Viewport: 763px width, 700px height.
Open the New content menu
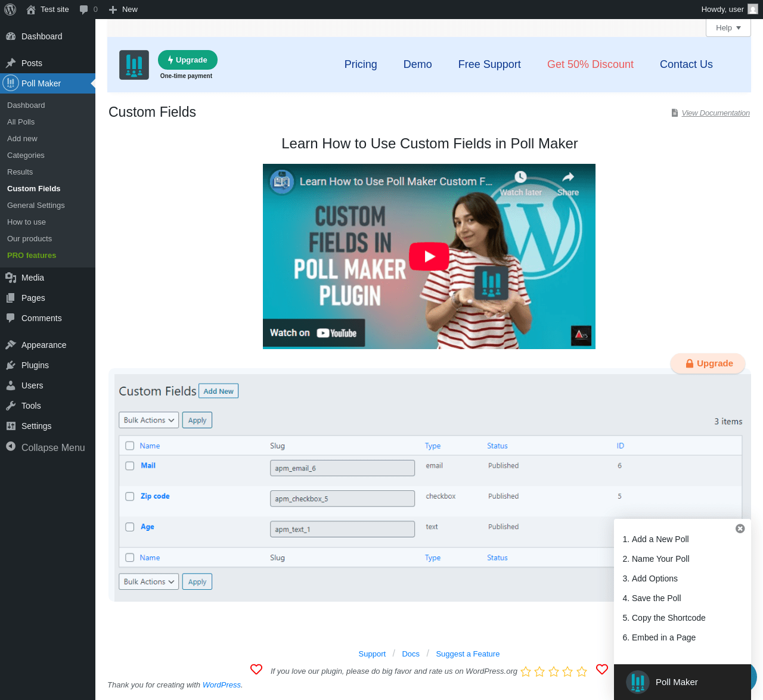(x=123, y=10)
